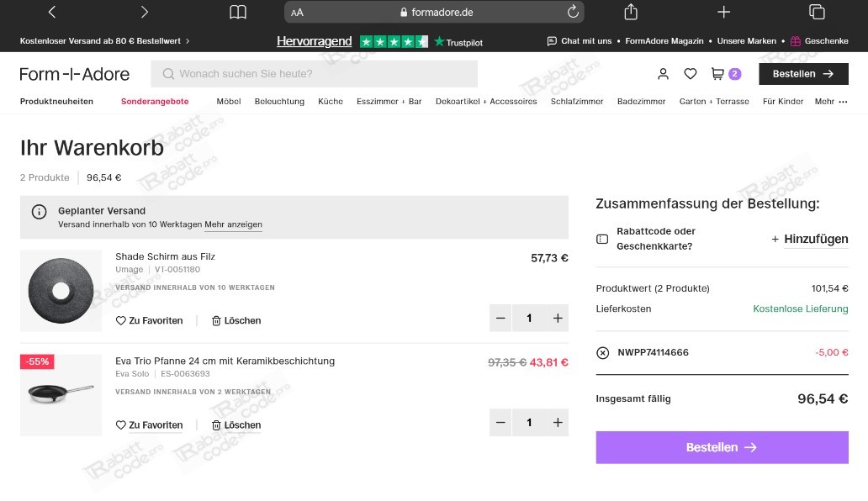The height and width of the screenshot is (501, 868).
Task: Increase quantity of Eva Trio Pfanne
Action: (558, 423)
